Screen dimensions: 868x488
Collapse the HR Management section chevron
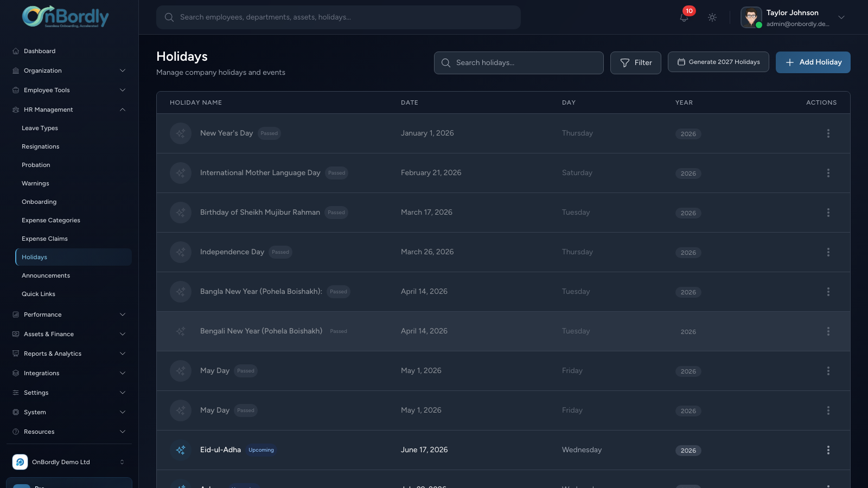[x=123, y=110]
